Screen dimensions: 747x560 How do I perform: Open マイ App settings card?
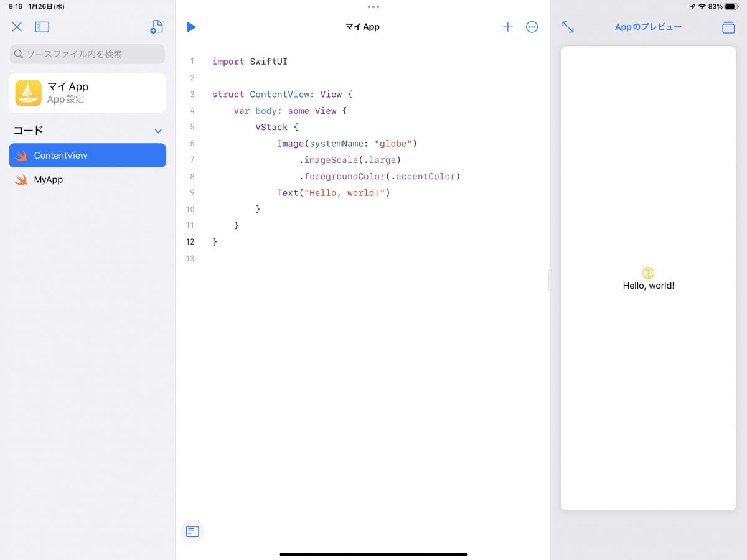87,93
